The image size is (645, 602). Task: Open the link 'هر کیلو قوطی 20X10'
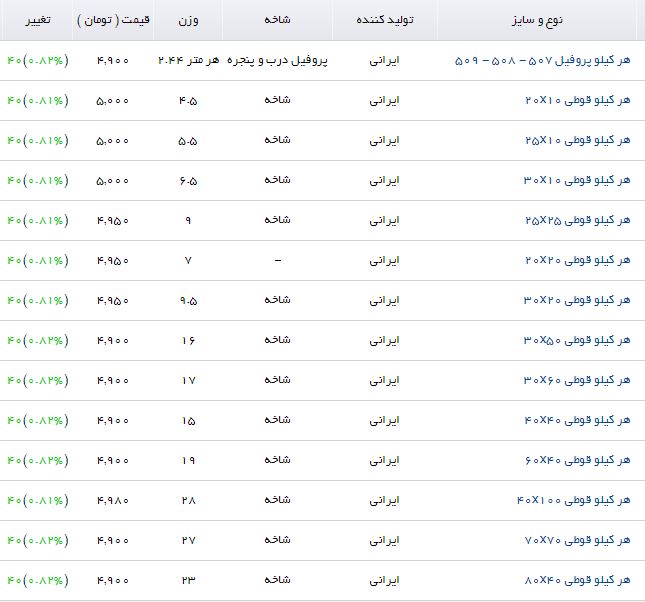[578, 101]
